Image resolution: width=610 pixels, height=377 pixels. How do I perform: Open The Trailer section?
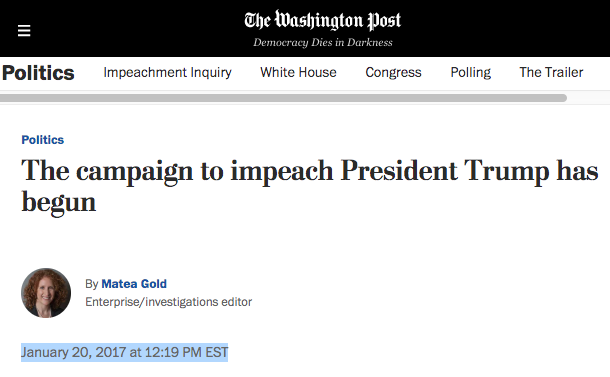pyautogui.click(x=551, y=72)
